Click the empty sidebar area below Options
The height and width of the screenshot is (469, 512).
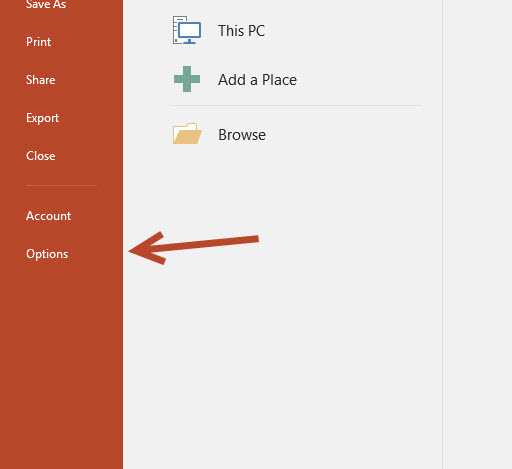coord(61,367)
